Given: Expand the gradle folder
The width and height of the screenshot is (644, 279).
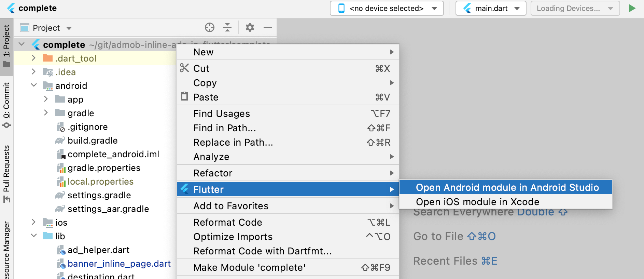Looking at the screenshot, I should 46,112.
